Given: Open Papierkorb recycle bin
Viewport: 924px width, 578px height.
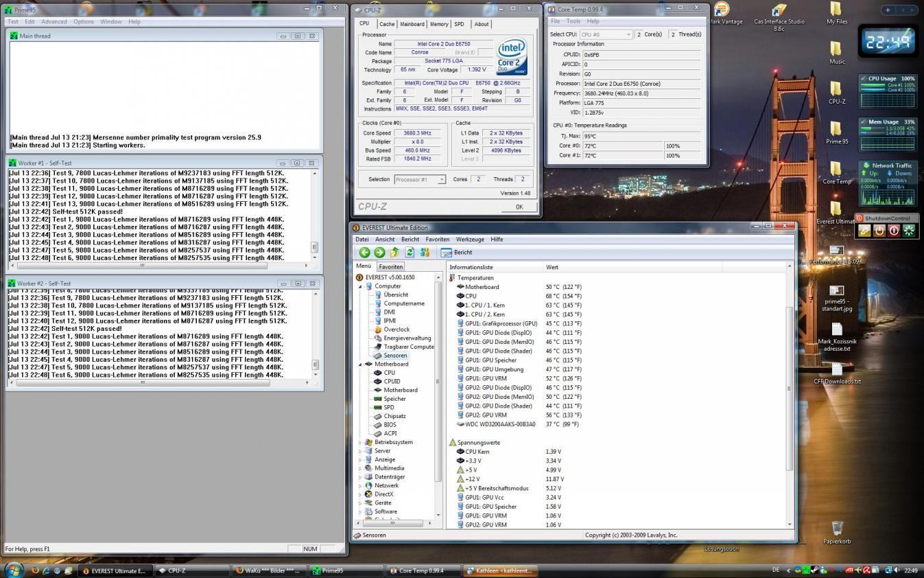Looking at the screenshot, I should pyautogui.click(x=837, y=533).
